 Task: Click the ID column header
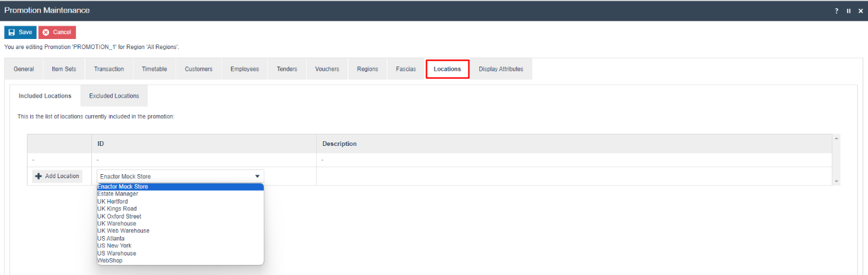[204, 144]
